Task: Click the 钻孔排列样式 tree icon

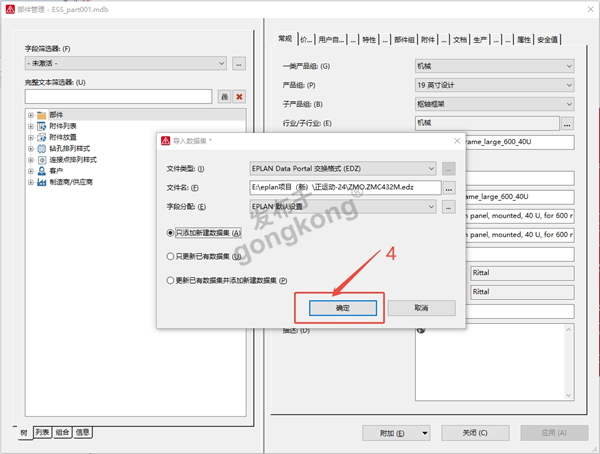Action: pos(41,149)
